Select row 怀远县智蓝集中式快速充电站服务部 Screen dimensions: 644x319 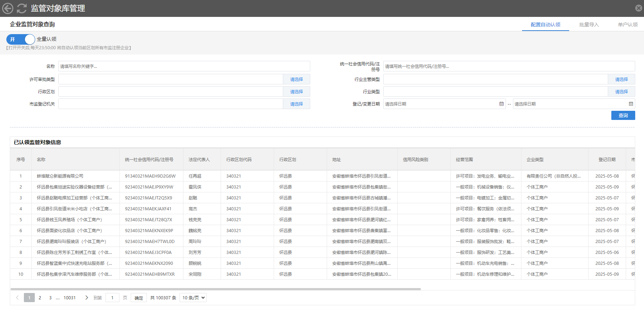322,263
